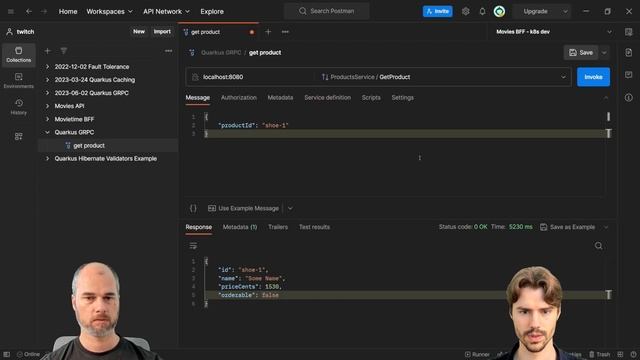
Task: Open Trash in the status bar
Action: tap(600, 354)
